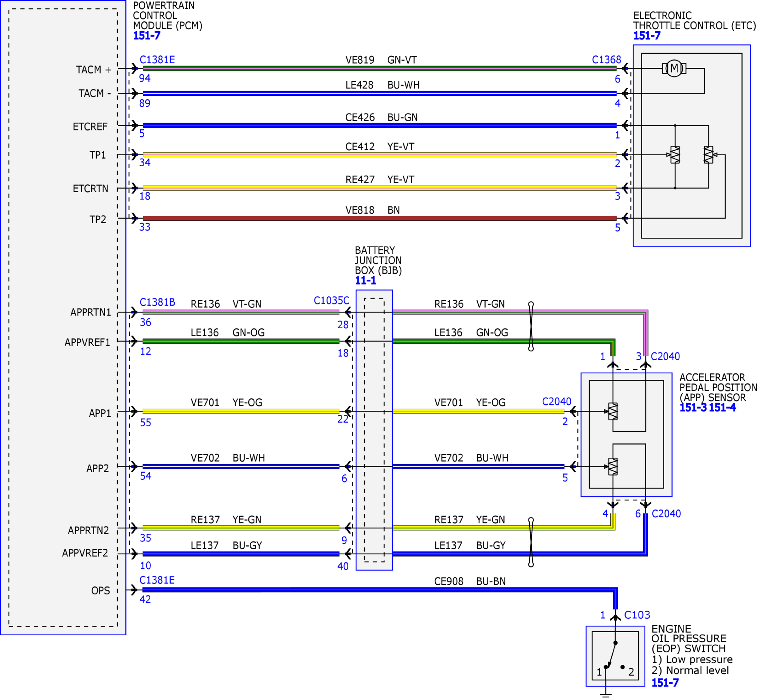Click the APP2 signal label
The image size is (757, 700).
[x=97, y=469]
